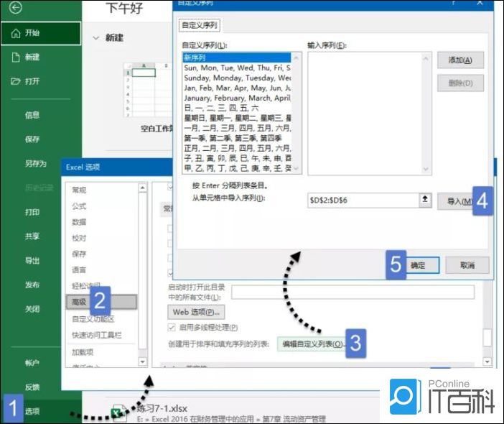504x424 pixels.
Task: Click the 添加 button
Action: 460,60
